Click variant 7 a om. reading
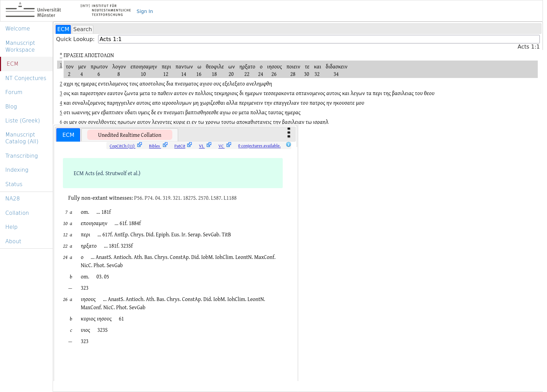The image size is (547, 392). (85, 212)
